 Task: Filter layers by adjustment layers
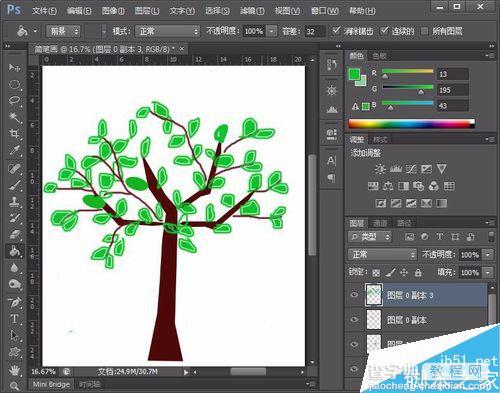[425, 237]
